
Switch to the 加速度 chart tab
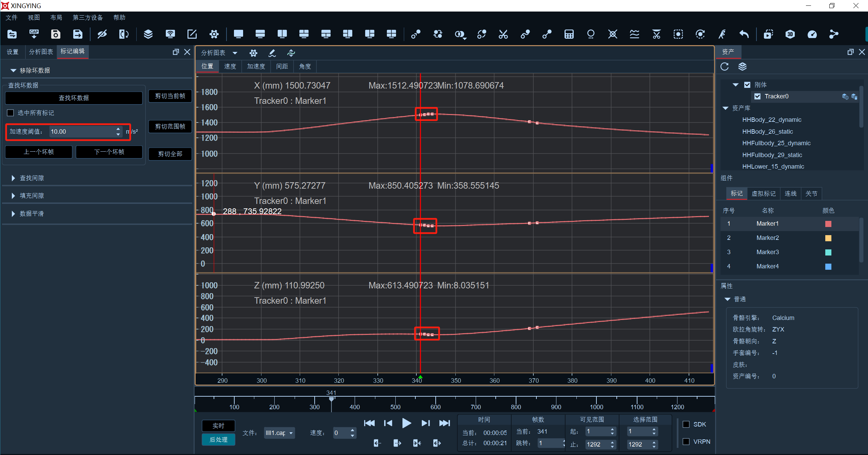[x=256, y=67]
